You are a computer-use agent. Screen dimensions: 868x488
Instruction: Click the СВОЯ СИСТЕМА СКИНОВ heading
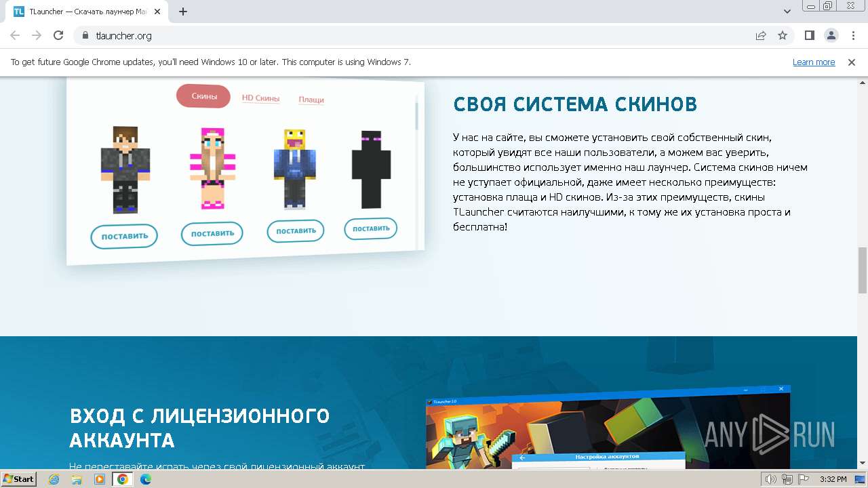pyautogui.click(x=575, y=104)
